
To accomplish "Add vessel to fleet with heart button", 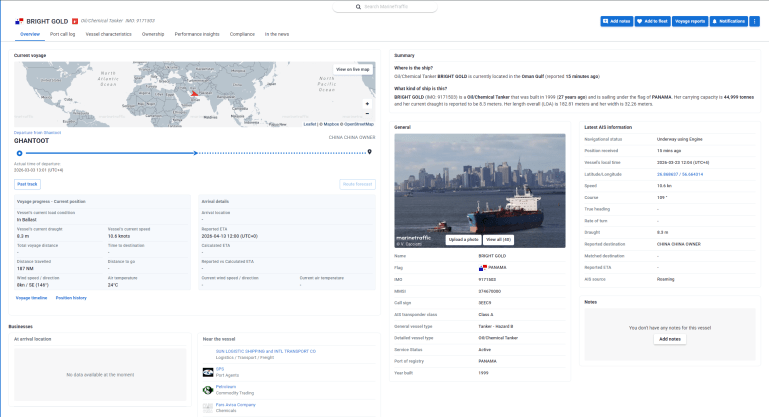I will pyautogui.click(x=652, y=20).
